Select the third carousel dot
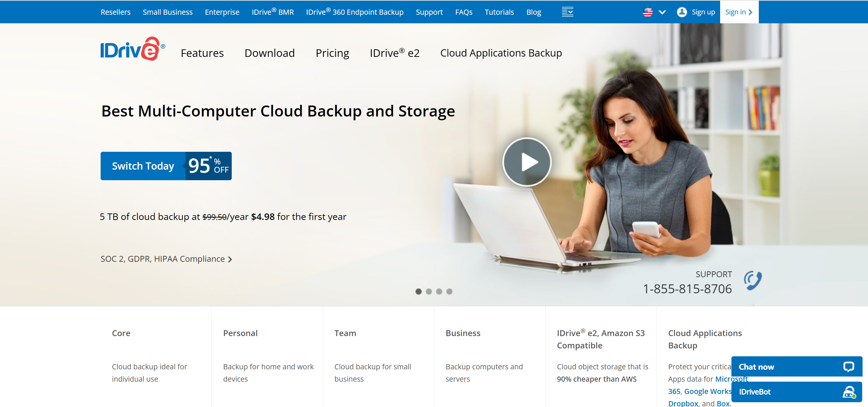Screen dimensions: 868x407 (439, 292)
